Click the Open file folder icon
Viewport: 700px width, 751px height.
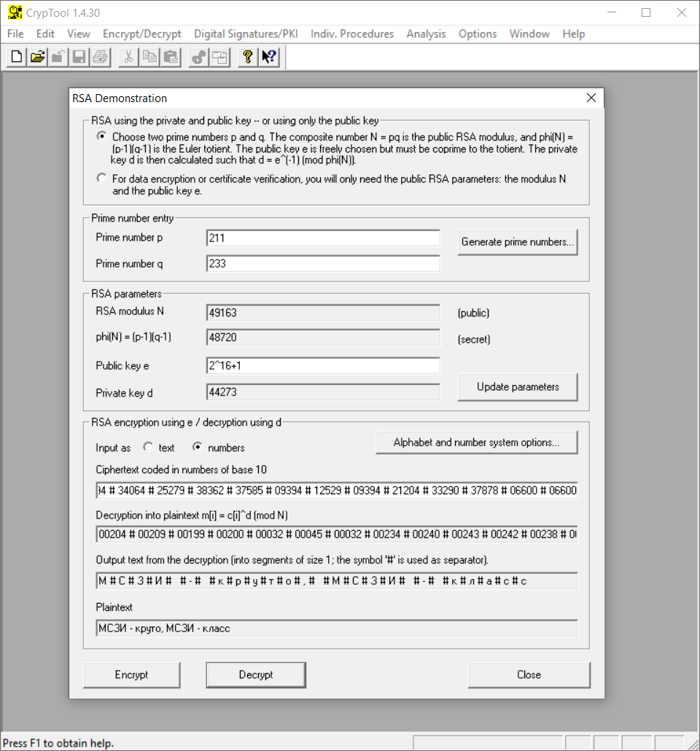pyautogui.click(x=37, y=57)
